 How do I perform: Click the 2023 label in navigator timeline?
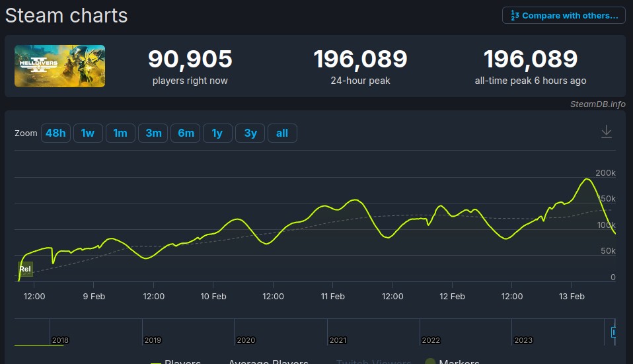[x=523, y=340]
